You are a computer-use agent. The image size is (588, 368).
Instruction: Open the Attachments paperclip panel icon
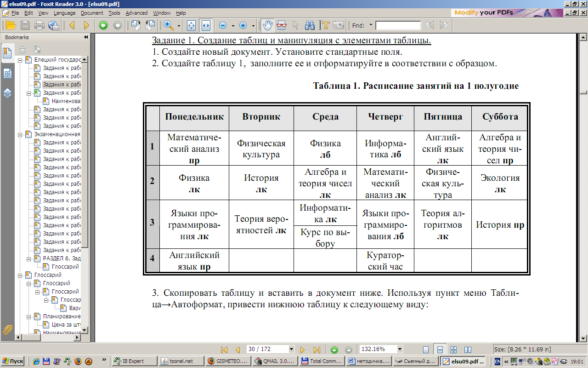tap(7, 329)
